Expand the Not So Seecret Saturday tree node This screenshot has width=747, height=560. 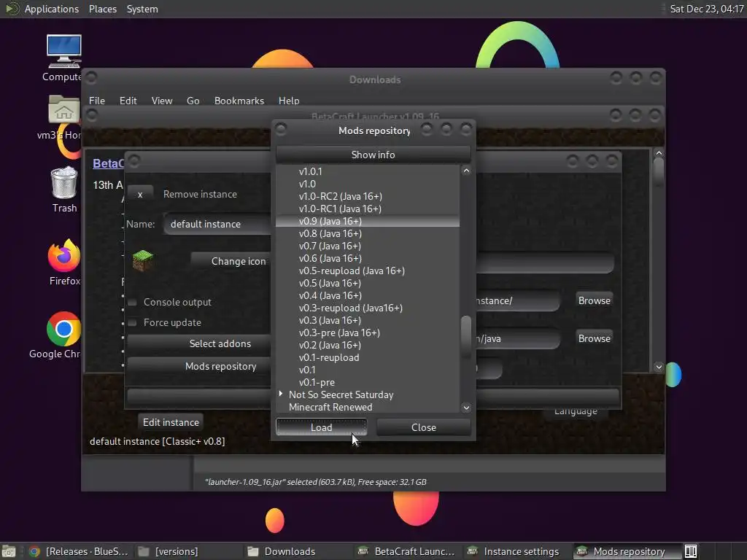click(281, 394)
